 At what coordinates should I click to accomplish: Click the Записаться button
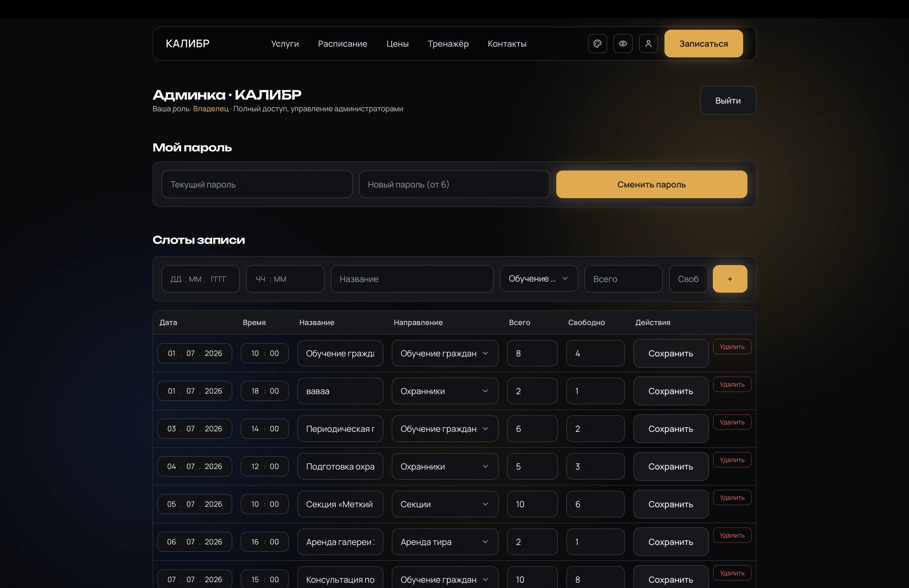coord(704,44)
